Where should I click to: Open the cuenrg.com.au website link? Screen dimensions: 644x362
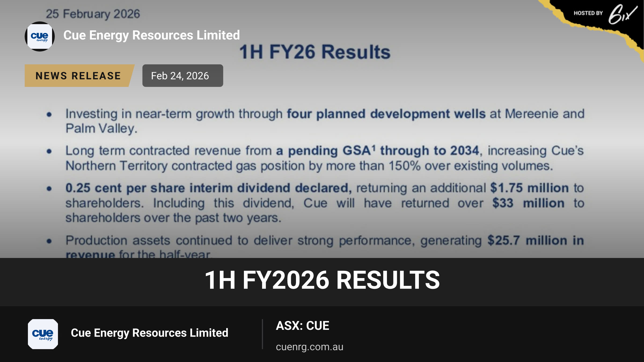[x=309, y=347]
